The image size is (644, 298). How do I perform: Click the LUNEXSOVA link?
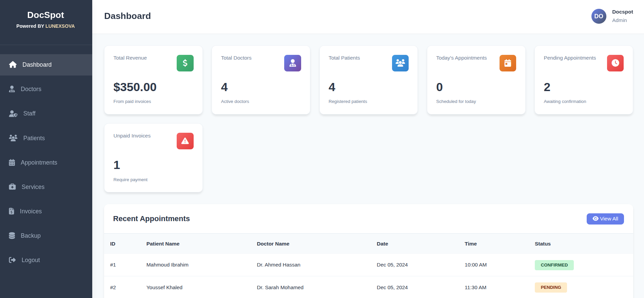[60, 26]
